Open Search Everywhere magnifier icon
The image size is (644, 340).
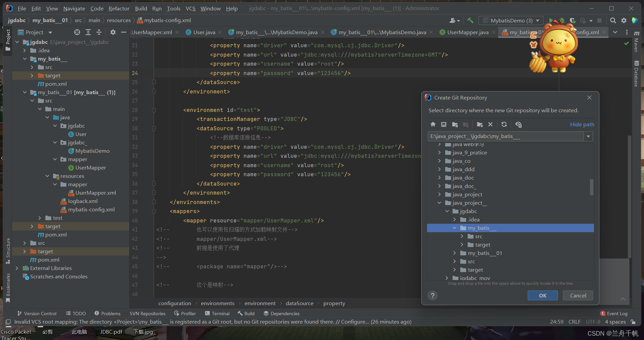click(613, 20)
